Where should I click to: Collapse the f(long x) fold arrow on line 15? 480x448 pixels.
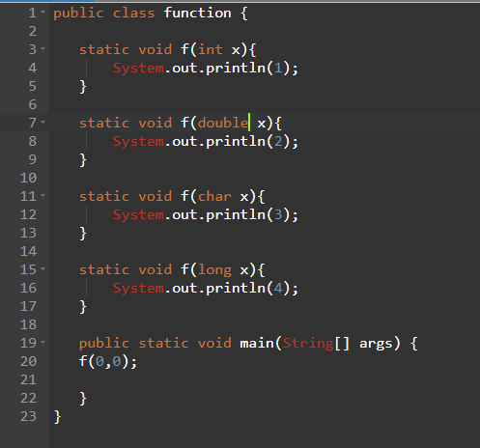tap(43, 269)
